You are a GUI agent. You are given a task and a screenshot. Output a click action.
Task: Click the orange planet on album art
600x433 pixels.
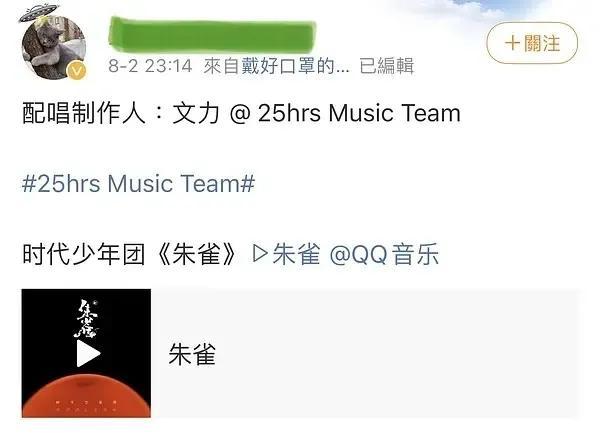[x=86, y=396]
